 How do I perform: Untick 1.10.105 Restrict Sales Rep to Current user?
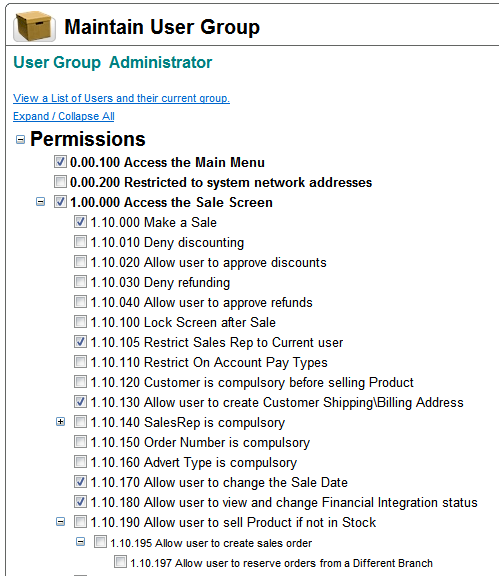pyautogui.click(x=80, y=342)
